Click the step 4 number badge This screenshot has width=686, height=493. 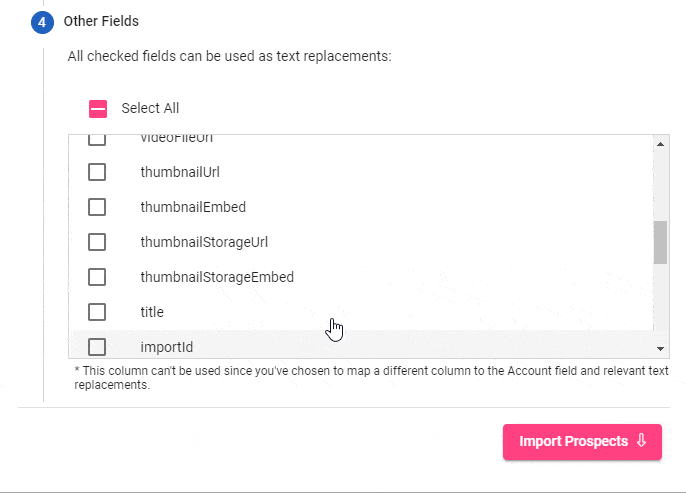tap(42, 22)
